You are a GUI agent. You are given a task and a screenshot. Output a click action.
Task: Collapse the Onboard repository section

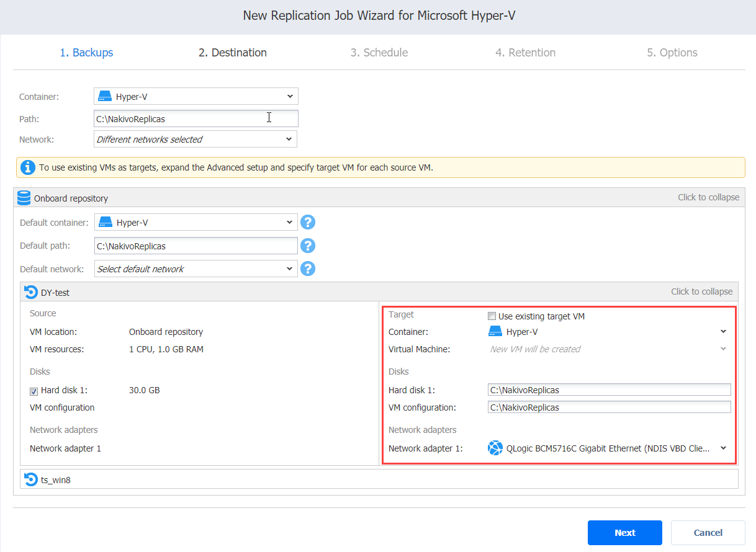708,197
